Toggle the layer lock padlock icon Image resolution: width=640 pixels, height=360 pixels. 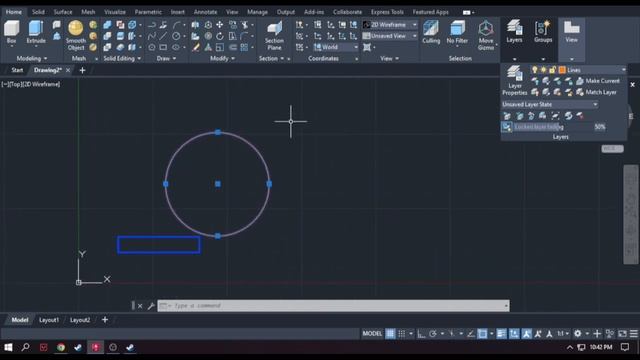point(552,70)
